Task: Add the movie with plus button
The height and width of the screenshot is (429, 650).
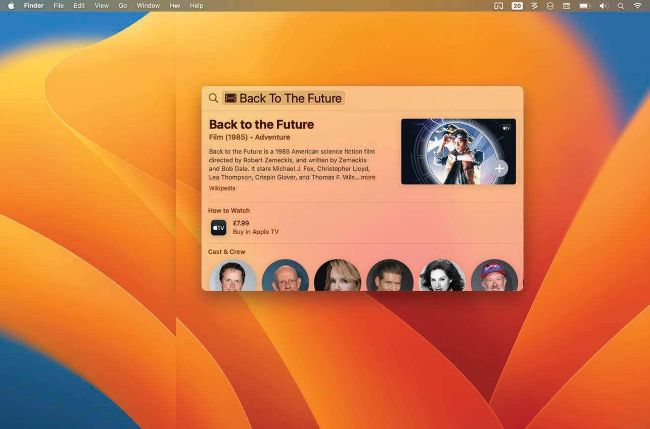Action: coord(500,169)
